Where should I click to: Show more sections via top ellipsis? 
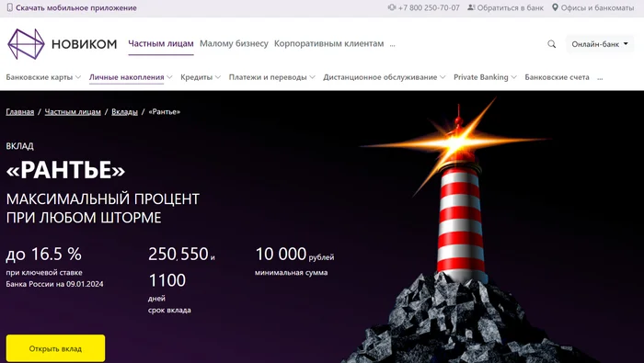(392, 45)
